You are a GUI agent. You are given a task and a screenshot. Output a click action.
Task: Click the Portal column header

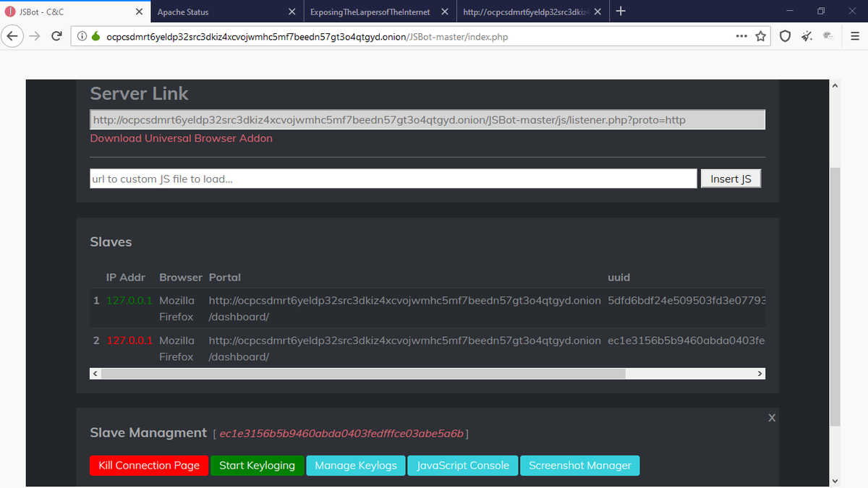click(x=225, y=277)
